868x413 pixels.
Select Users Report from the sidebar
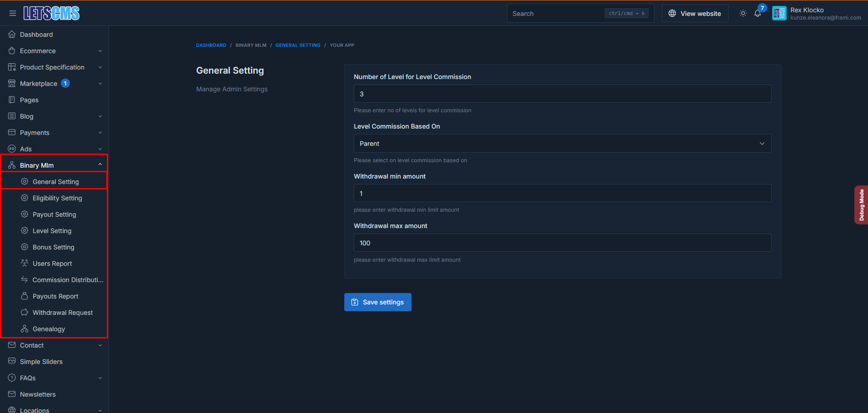tap(52, 263)
